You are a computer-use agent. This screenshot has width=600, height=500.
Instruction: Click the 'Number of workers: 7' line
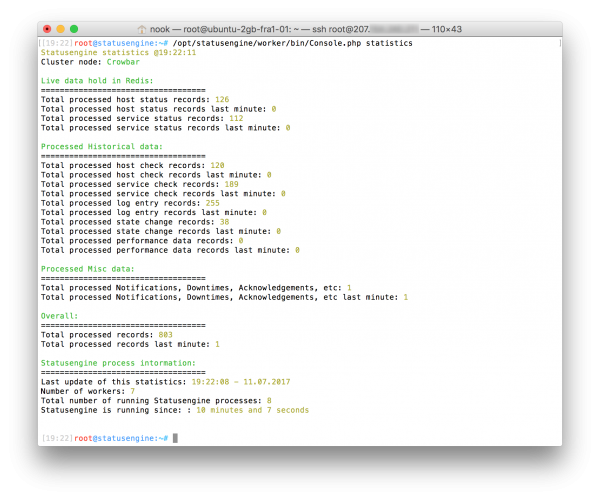94,390
